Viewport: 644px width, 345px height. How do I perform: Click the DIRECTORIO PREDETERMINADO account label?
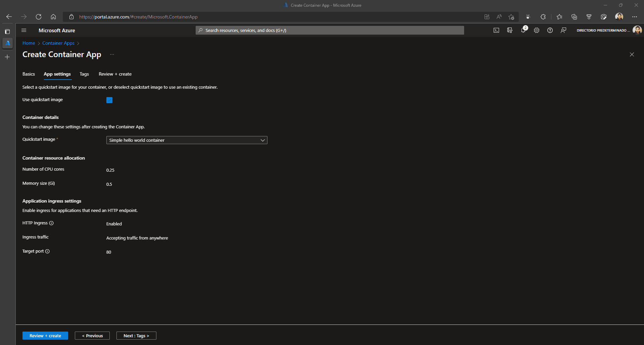point(603,30)
